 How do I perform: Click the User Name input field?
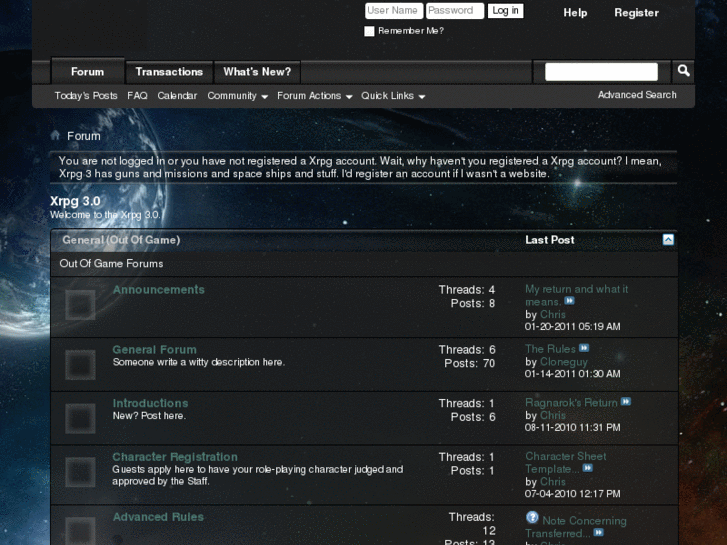[x=394, y=11]
